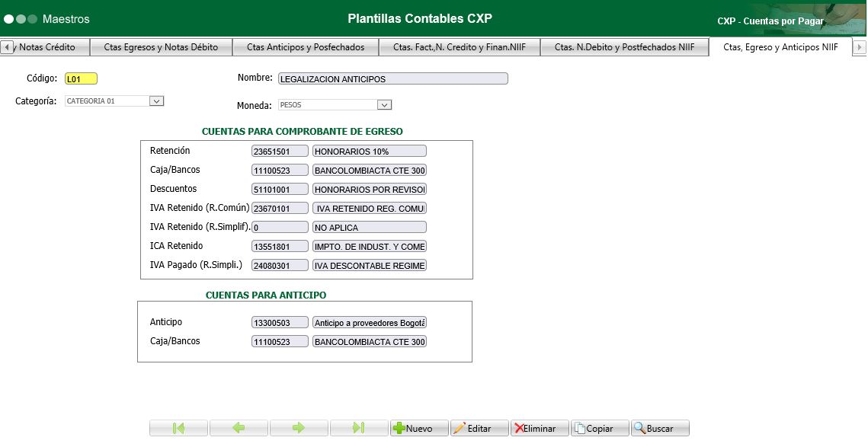Click CXP - Cuentas por Pagar header text
Image resolution: width=868 pixels, height=447 pixels.
tap(770, 21)
